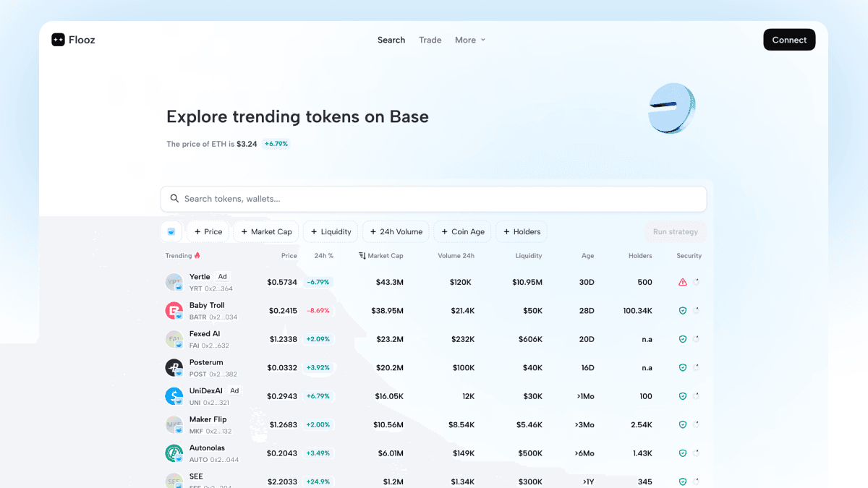
Task: Open the search magnifier in the tokens search bar
Action: (174, 198)
